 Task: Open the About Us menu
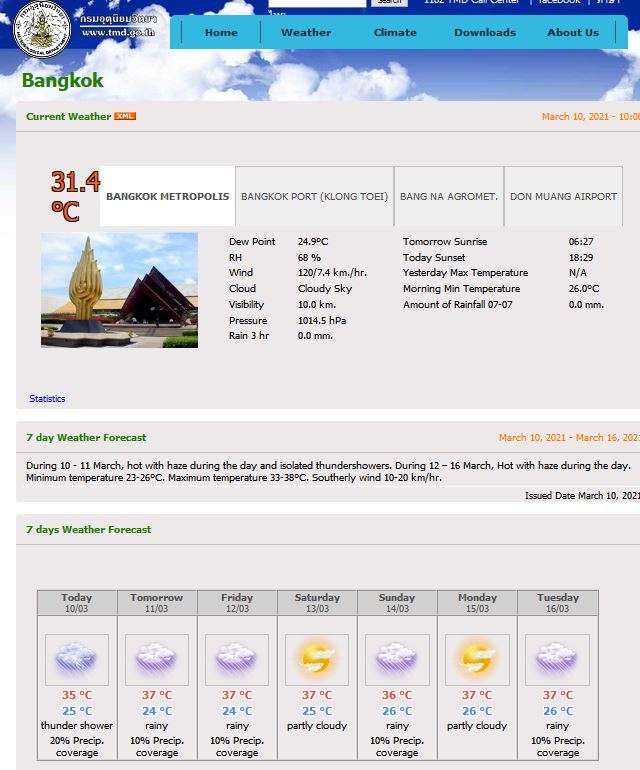point(573,32)
